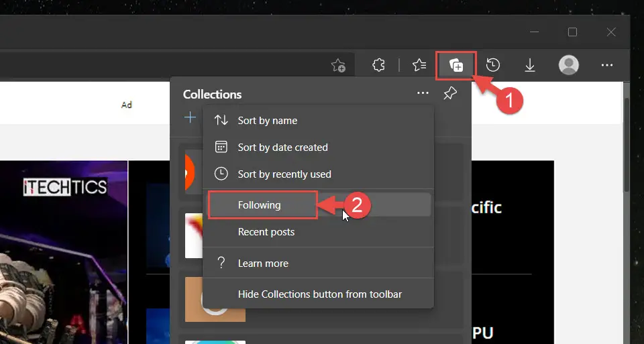
Task: Open the browser Settings and more menu
Action: click(607, 65)
